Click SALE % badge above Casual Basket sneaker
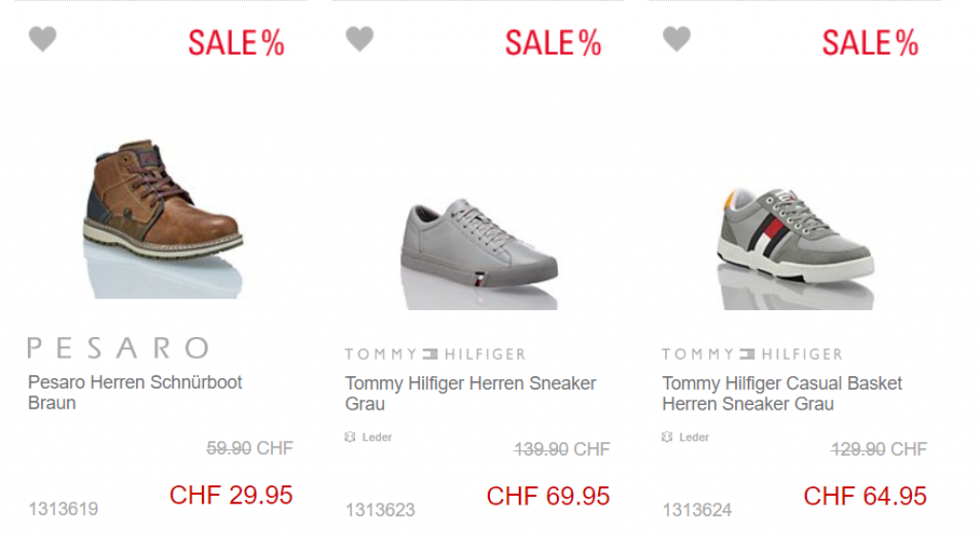Viewport: 980px width, 539px height. (x=870, y=43)
